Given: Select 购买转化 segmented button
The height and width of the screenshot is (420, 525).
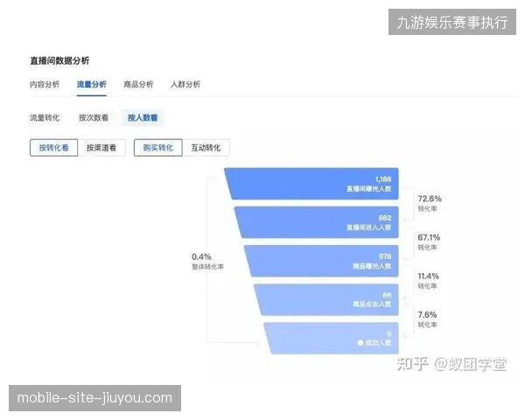Looking at the screenshot, I should (158, 148).
